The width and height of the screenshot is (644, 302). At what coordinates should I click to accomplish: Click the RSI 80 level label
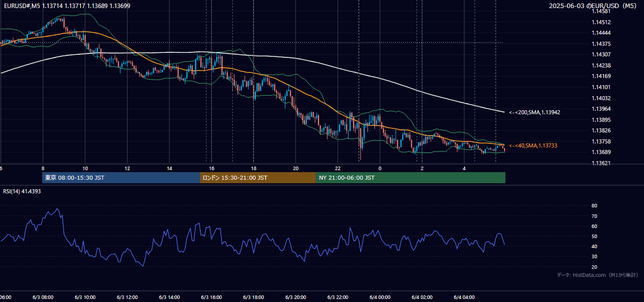[x=595, y=206]
